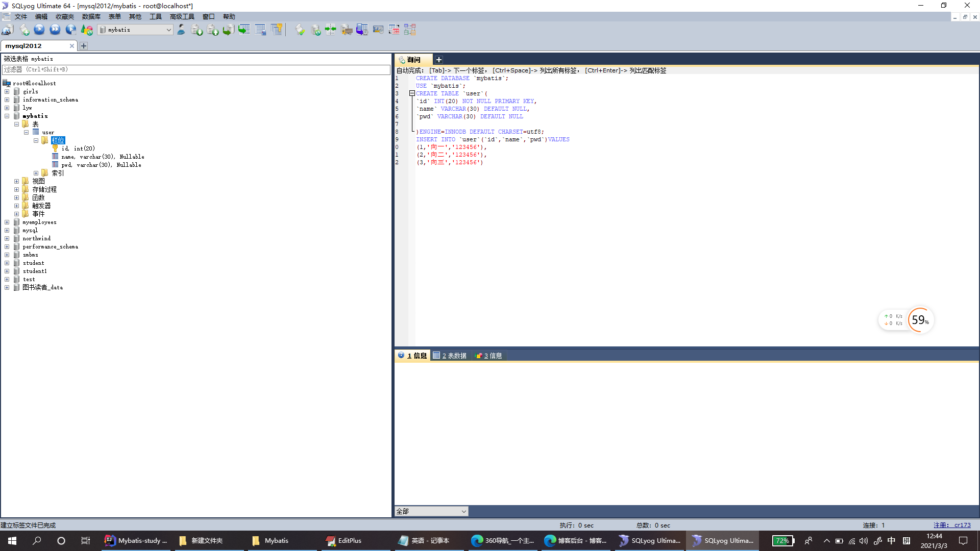Collapse the mybatis database node

pyautogui.click(x=7, y=116)
